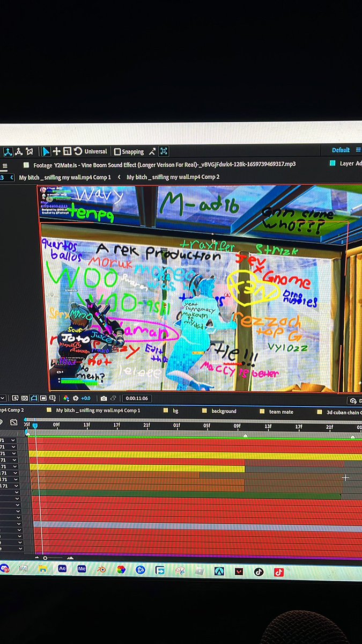Click the snap bounds icon in toolbar
The image size is (362, 644).
pos(164,151)
